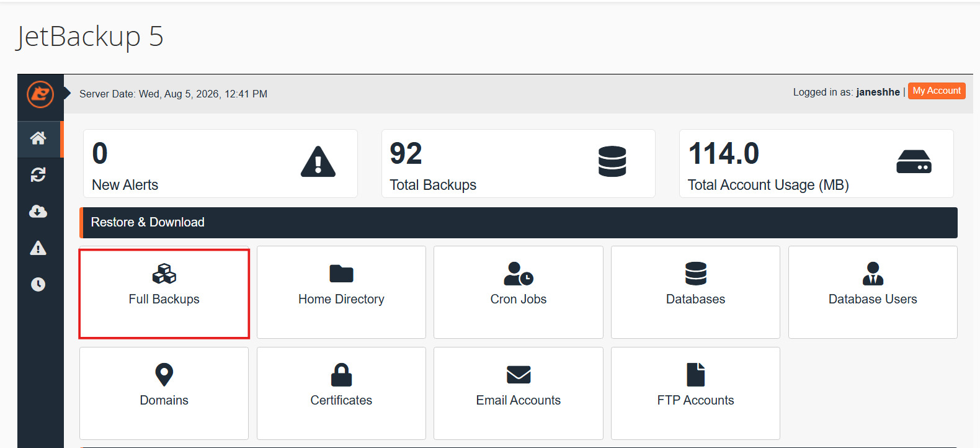Click the Restore & Download section header
This screenshot has width=980, height=448.
coord(519,223)
